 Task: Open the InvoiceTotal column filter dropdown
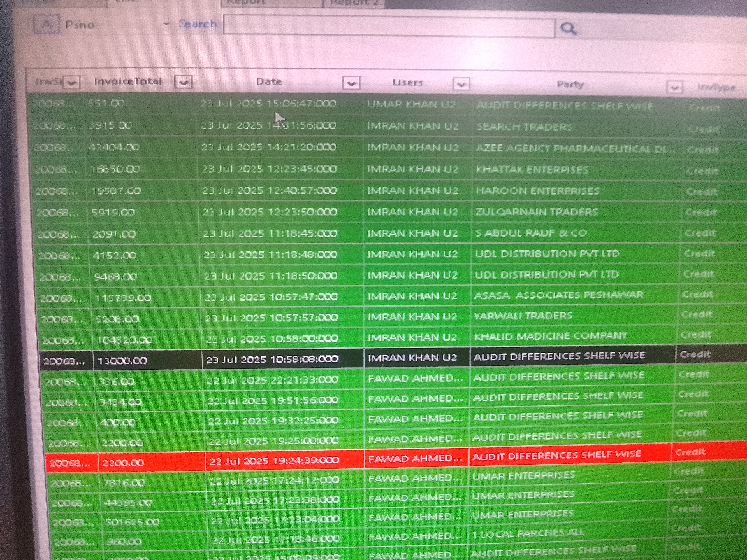pos(183,82)
